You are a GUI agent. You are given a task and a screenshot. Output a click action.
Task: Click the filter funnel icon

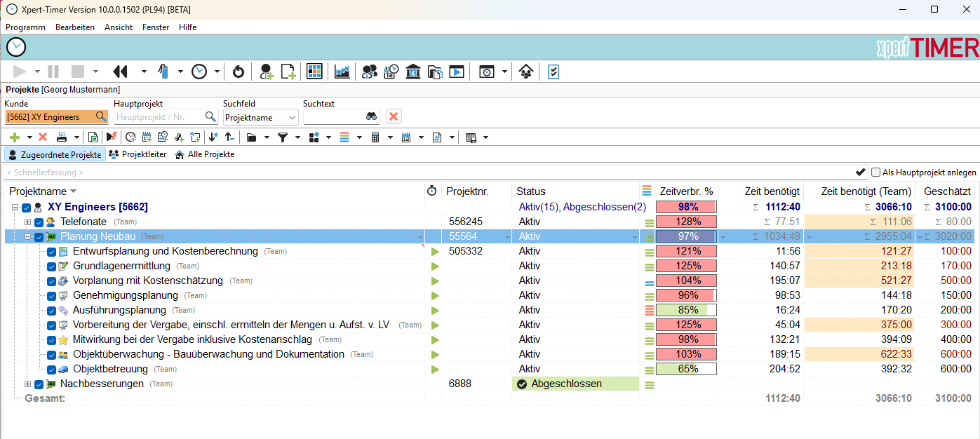pos(283,137)
